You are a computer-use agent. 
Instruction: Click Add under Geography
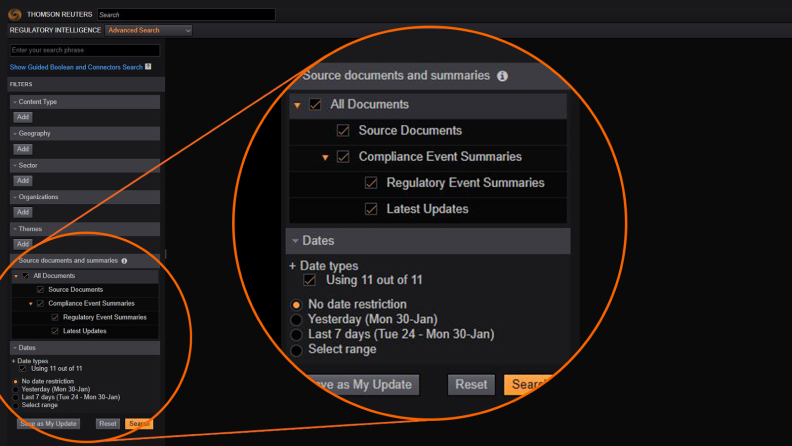23,149
